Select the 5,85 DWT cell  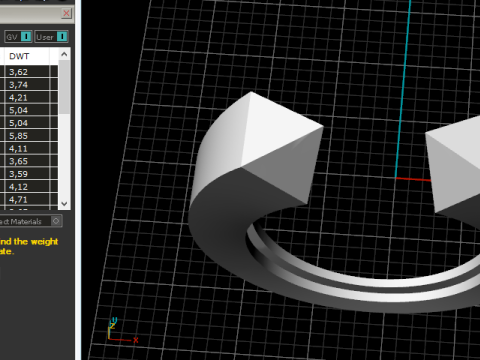click(x=27, y=136)
